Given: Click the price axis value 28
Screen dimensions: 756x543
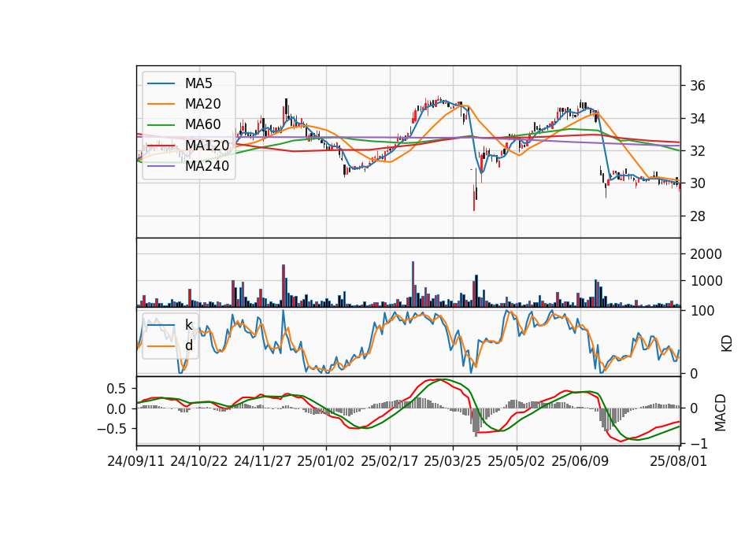Looking at the screenshot, I should click(x=698, y=216).
